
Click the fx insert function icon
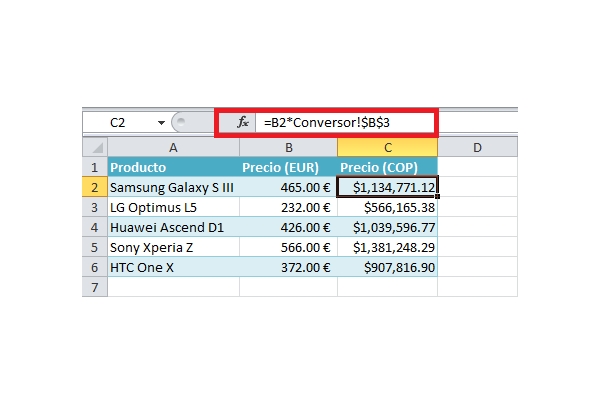tap(243, 122)
